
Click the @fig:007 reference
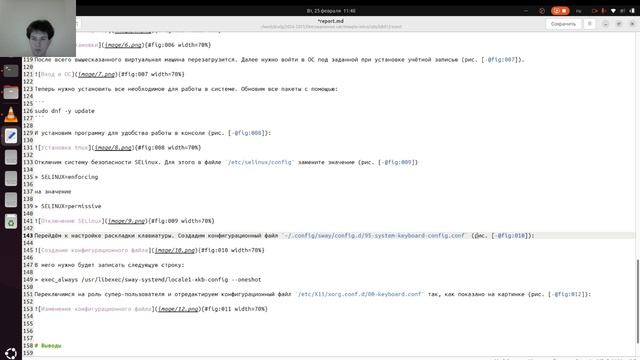pos(501,60)
